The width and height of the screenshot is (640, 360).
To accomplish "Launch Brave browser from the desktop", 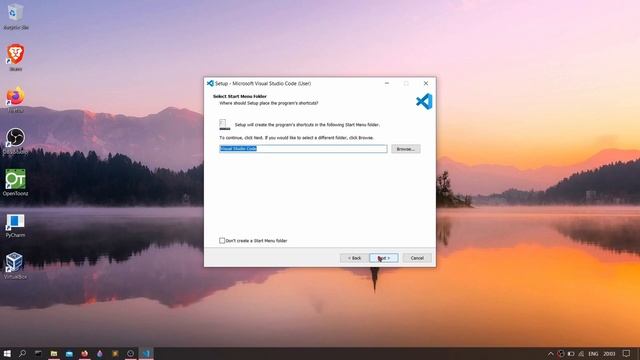I will (16, 57).
